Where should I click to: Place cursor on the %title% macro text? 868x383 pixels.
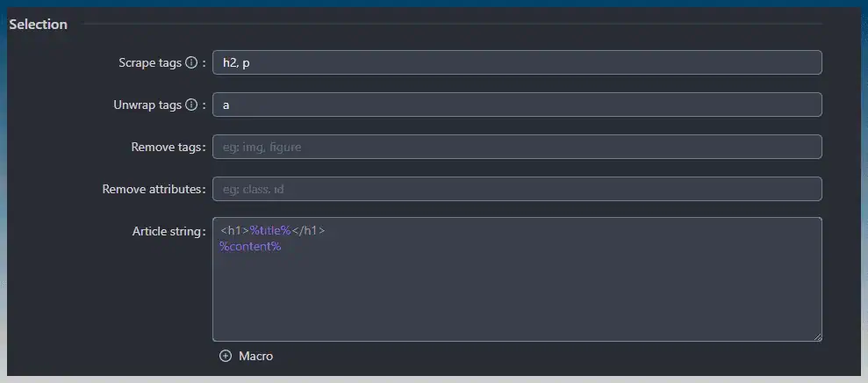[x=270, y=230]
